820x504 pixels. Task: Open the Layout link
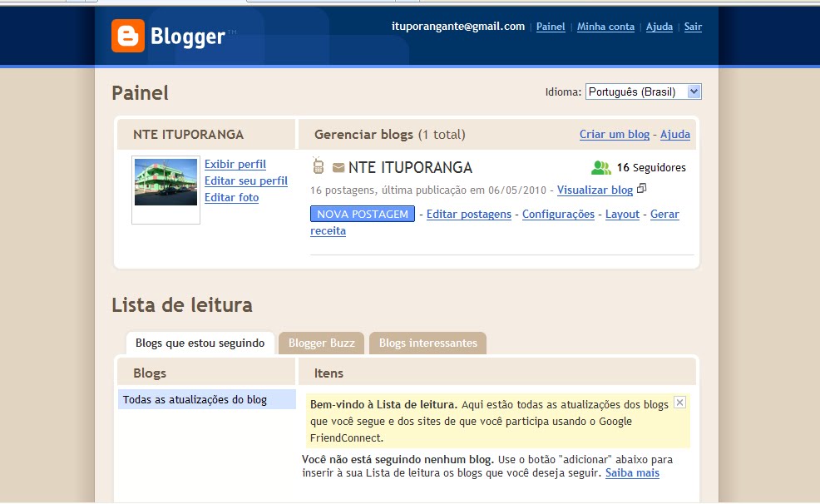pyautogui.click(x=622, y=214)
